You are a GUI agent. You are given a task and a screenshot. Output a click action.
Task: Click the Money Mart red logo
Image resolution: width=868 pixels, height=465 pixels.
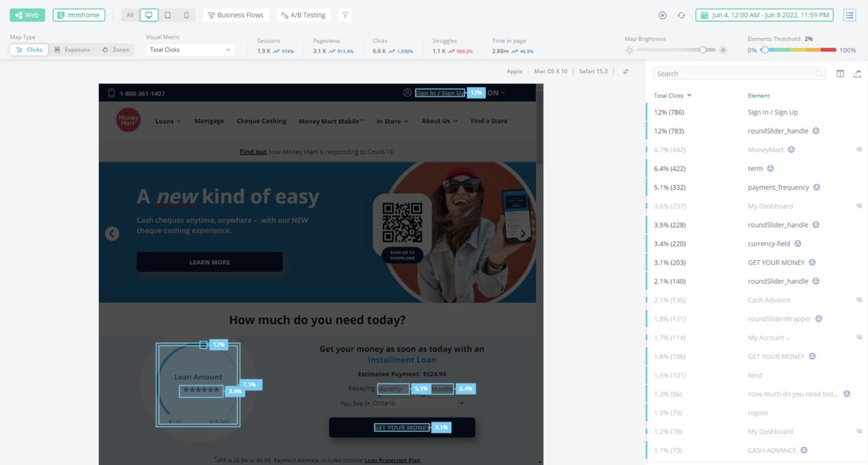(x=128, y=120)
